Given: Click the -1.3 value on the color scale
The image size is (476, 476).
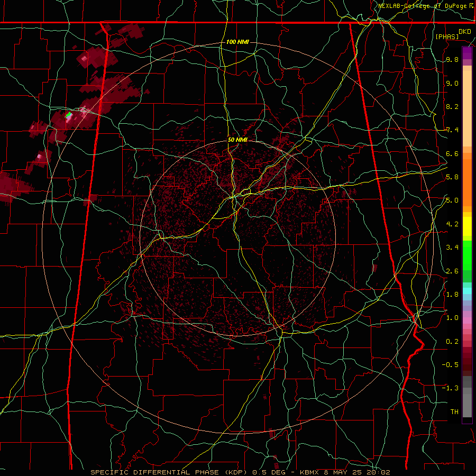Looking at the screenshot, I should click(450, 388).
